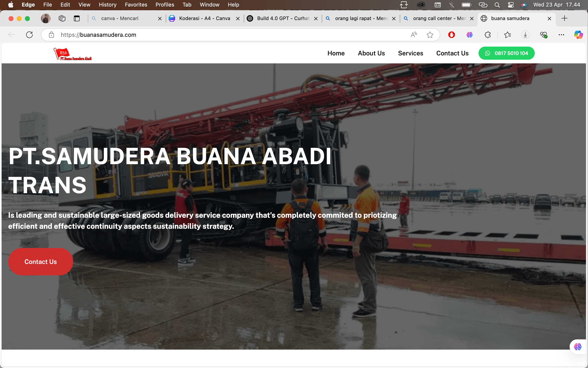Click battery status icon
Image resolution: width=588 pixels, height=368 pixels.
coord(467,5)
